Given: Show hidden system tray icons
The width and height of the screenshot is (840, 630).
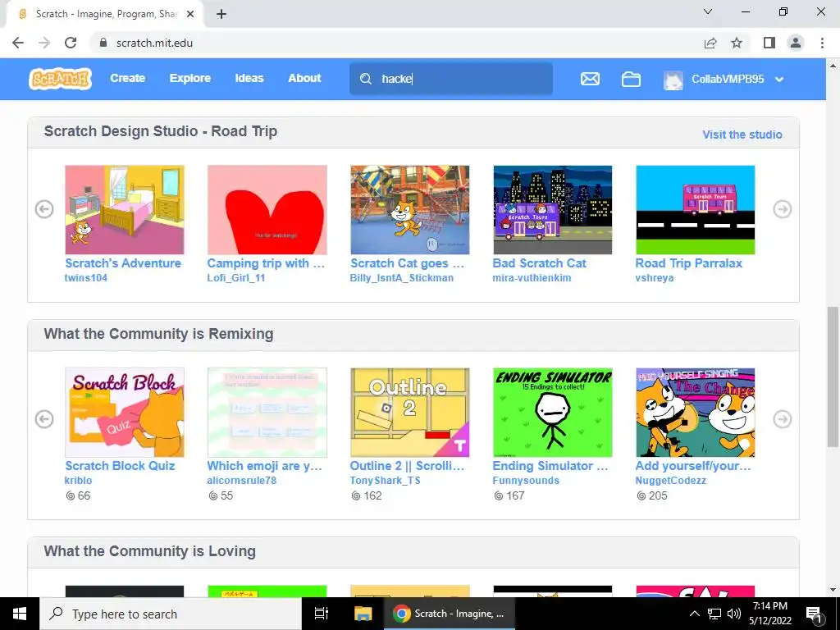Looking at the screenshot, I should pos(694,614).
